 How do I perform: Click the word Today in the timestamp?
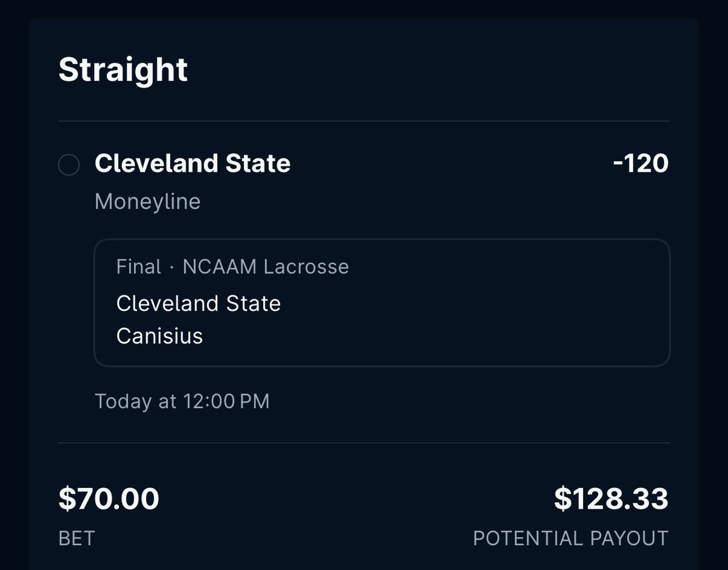coord(123,401)
